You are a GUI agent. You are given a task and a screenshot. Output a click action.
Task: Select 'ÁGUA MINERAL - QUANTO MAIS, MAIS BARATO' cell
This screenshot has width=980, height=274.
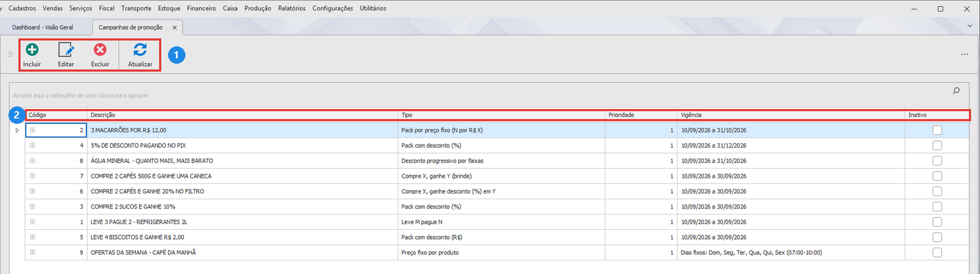243,161
